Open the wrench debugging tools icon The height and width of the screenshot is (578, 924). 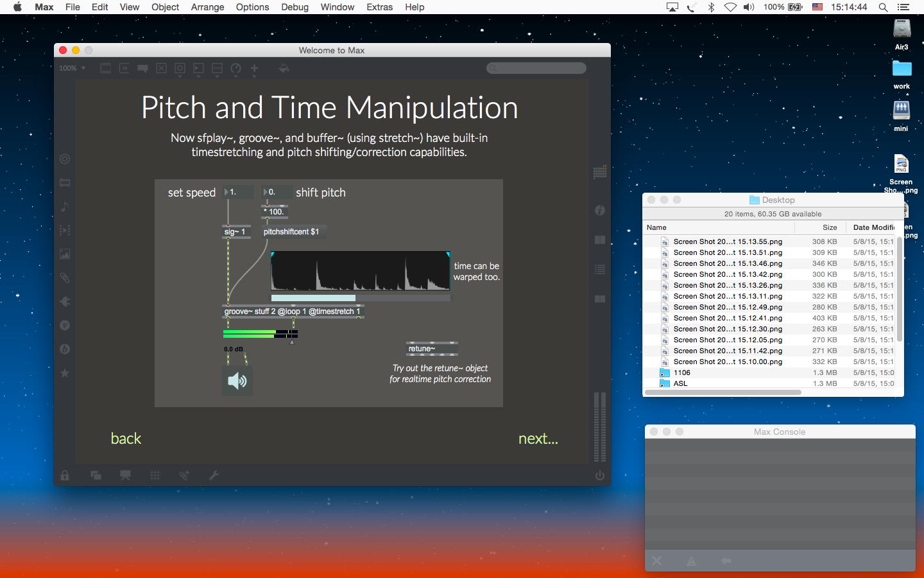tap(214, 475)
